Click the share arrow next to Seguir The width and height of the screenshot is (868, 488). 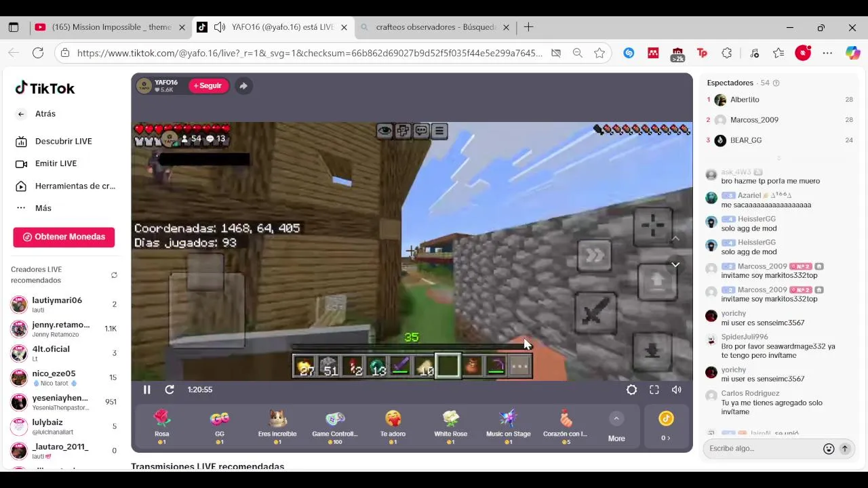(x=243, y=86)
